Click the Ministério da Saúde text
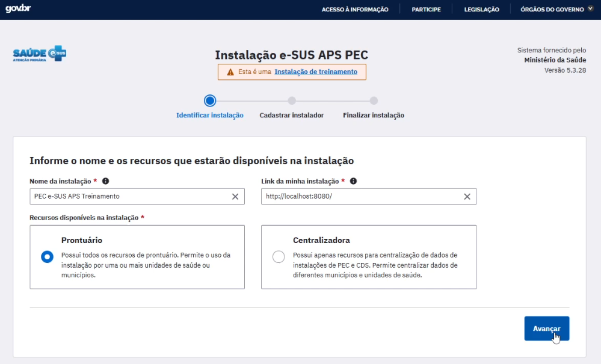 coord(555,60)
